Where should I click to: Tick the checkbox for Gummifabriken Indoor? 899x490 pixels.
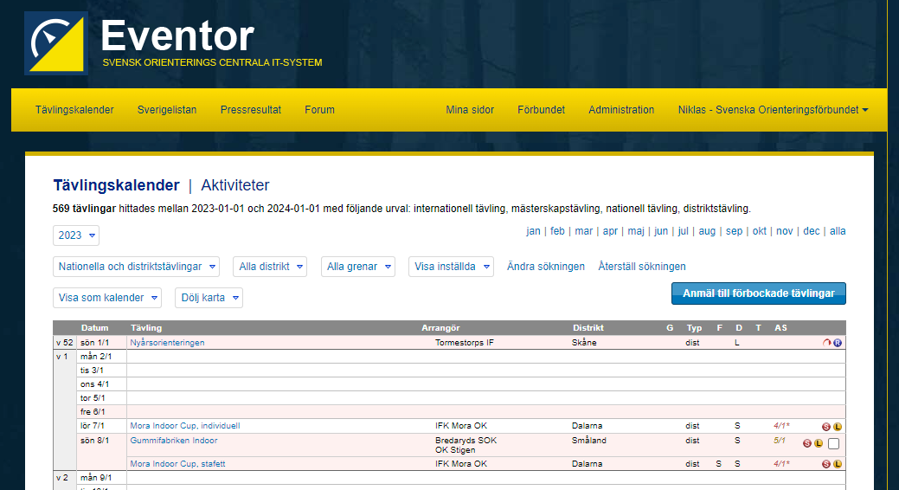click(x=834, y=444)
